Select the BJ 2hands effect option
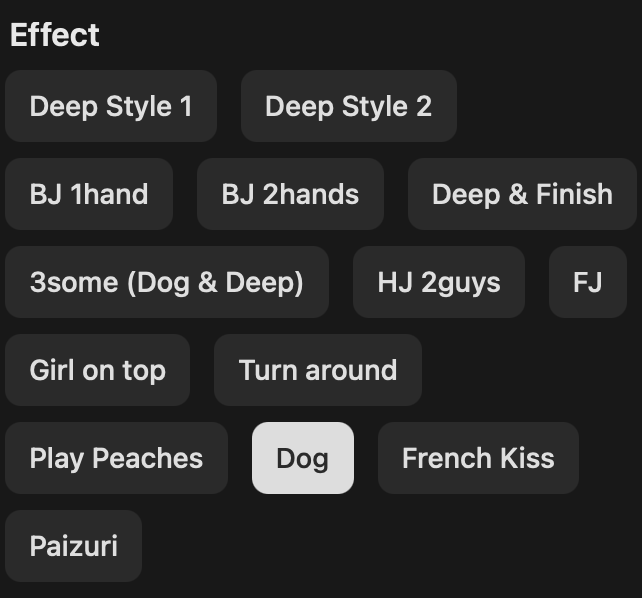The image size is (642, 598). [290, 194]
